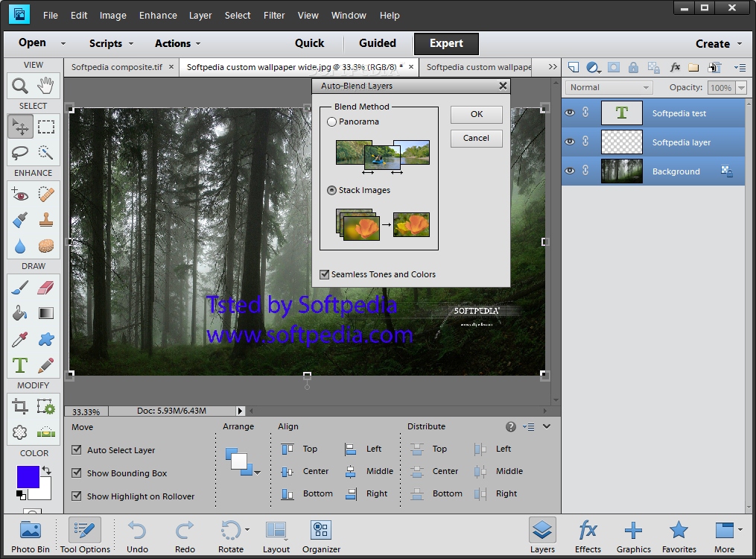The height and width of the screenshot is (559, 756).
Task: Select the Brush tool
Action: click(x=20, y=288)
